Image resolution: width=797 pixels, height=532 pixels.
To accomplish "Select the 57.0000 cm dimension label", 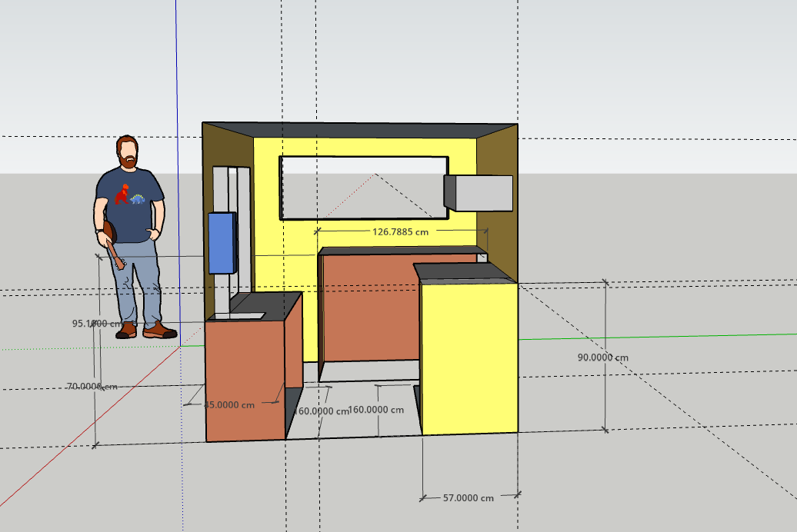I will [x=469, y=498].
